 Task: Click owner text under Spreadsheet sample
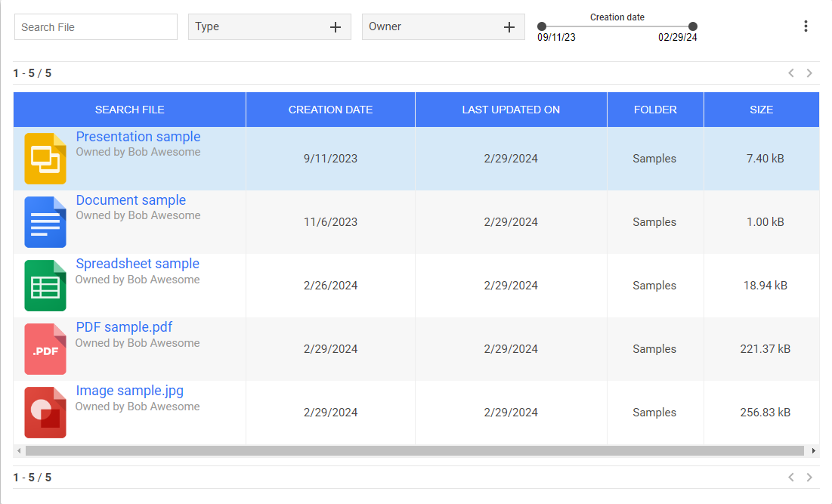(x=138, y=280)
